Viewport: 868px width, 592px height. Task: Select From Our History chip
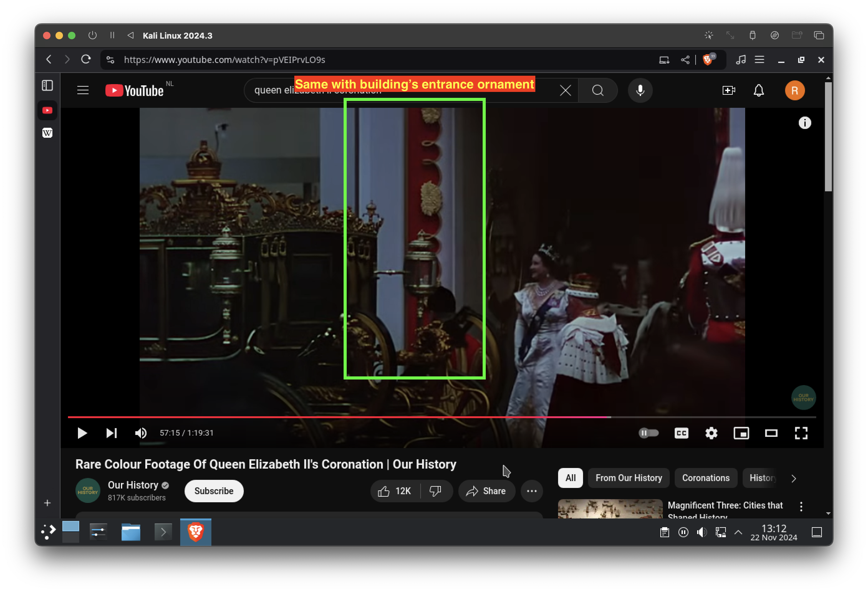coord(629,478)
